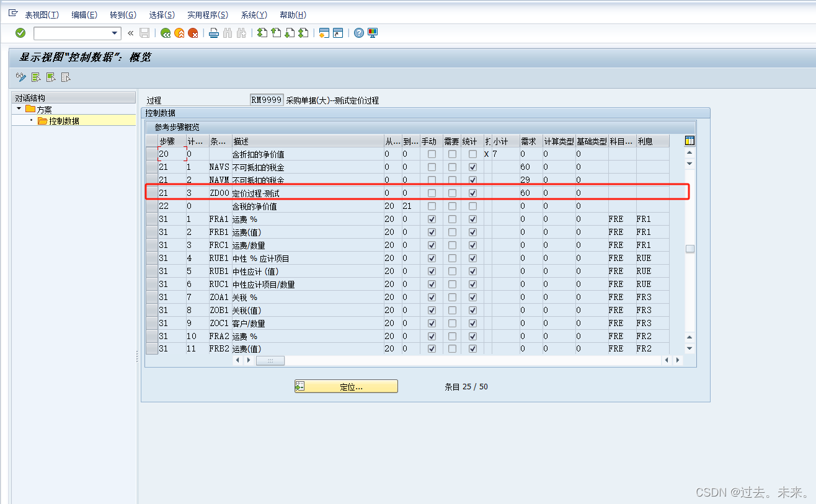Open the table settings icon above the scrollbar
The width and height of the screenshot is (816, 504).
[x=690, y=141]
